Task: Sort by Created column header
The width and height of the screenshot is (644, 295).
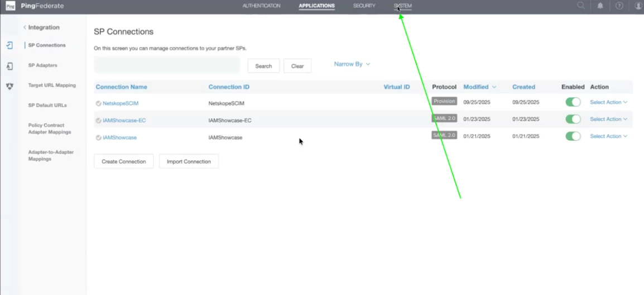Action: pos(523,87)
